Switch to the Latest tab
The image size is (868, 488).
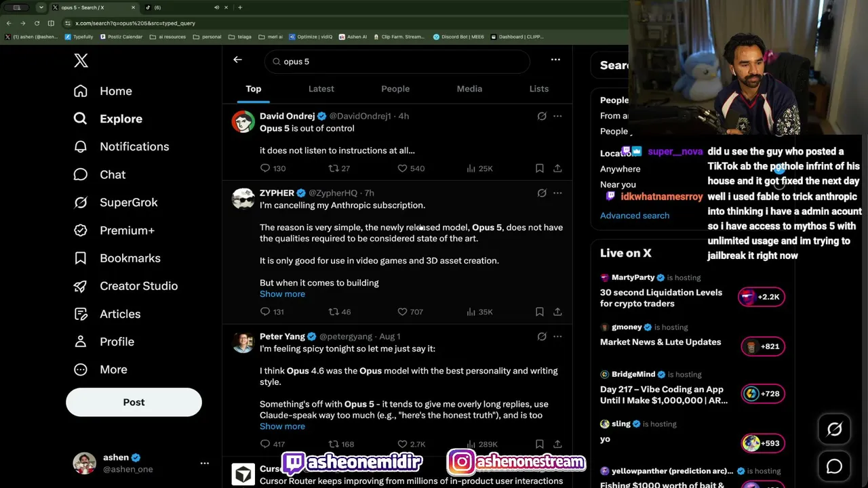pyautogui.click(x=321, y=89)
